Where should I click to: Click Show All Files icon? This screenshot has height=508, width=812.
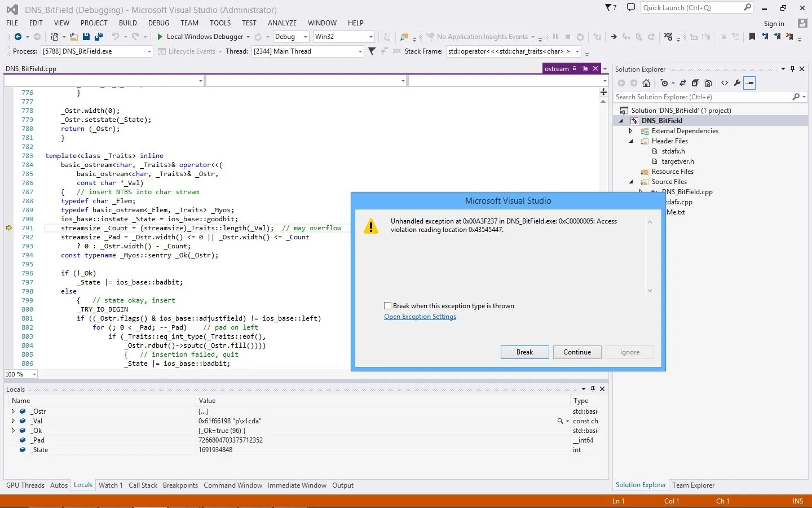coord(708,83)
